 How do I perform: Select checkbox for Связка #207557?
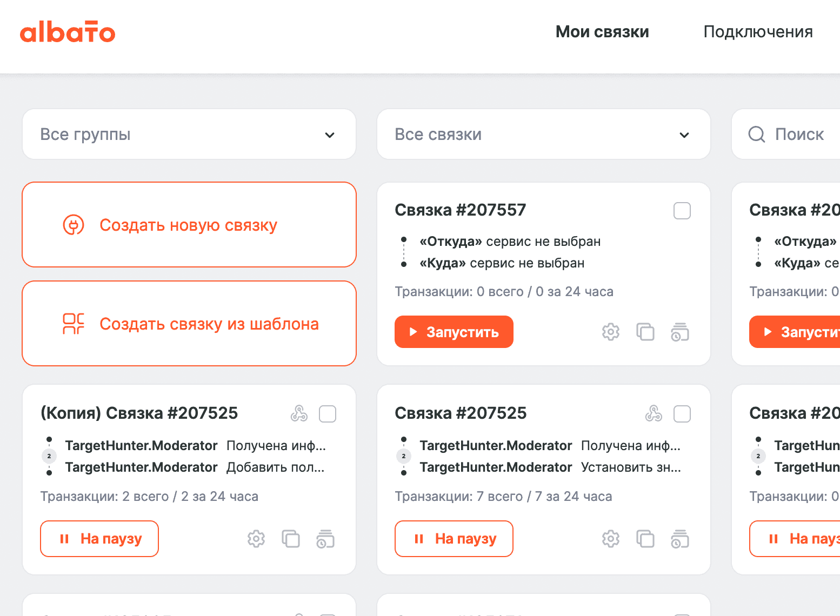click(x=682, y=211)
